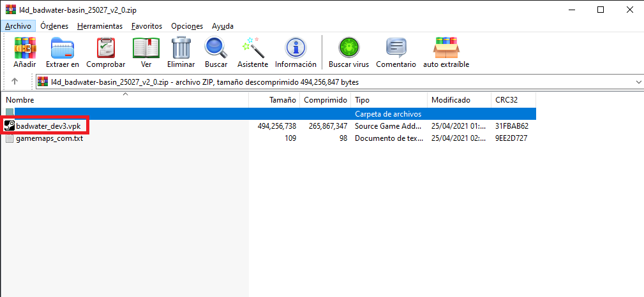Viewport: 644px width, 297px height.
Task: Expand the address bar path dropdown
Action: pos(638,82)
